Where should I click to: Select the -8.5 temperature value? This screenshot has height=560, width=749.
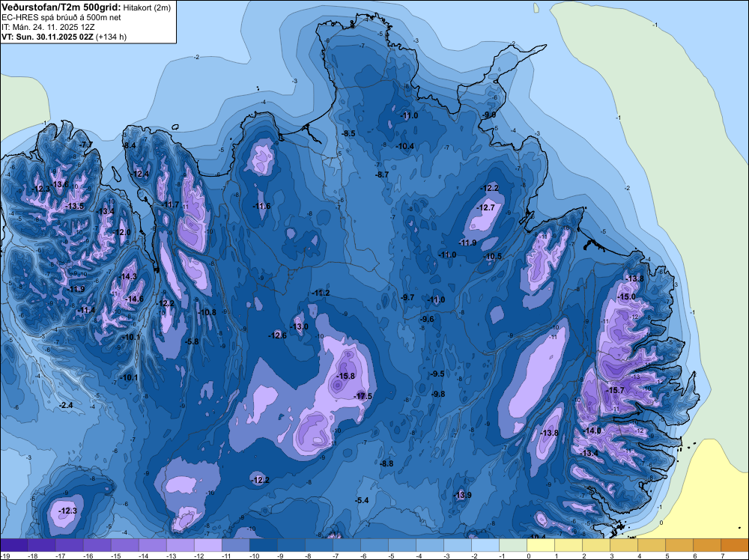pos(349,134)
